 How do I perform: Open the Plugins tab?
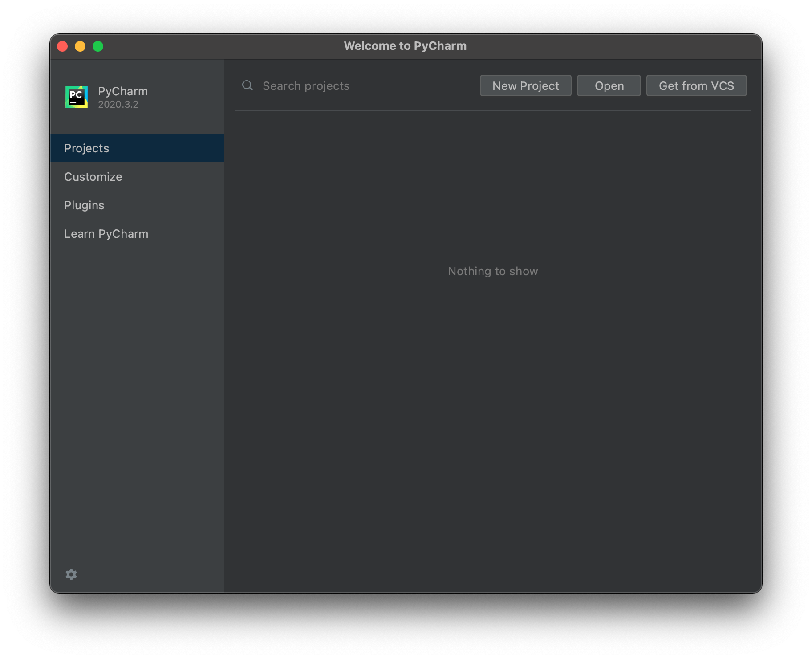point(137,205)
